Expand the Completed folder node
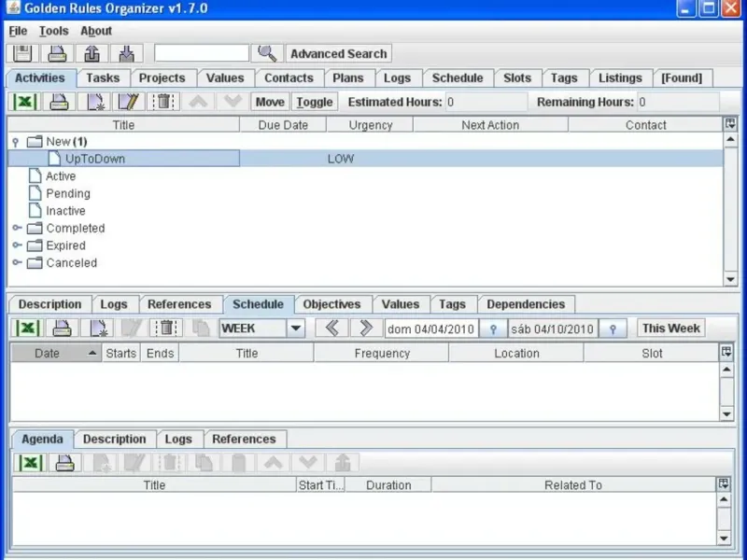The width and height of the screenshot is (747, 560). coord(17,228)
